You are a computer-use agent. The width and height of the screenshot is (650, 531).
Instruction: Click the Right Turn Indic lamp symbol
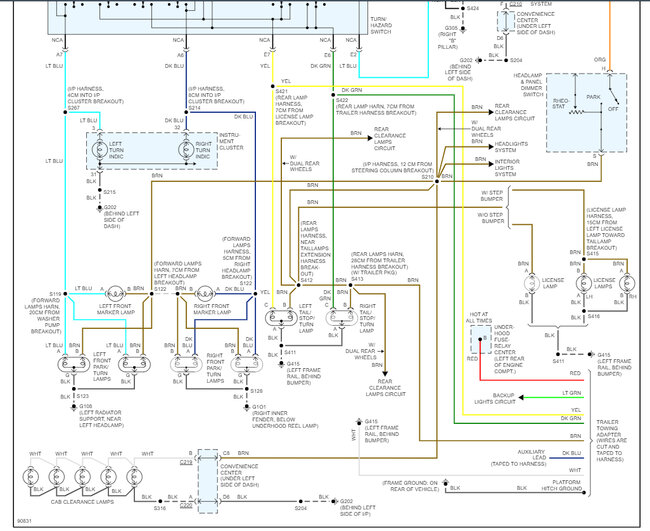[x=186, y=149]
